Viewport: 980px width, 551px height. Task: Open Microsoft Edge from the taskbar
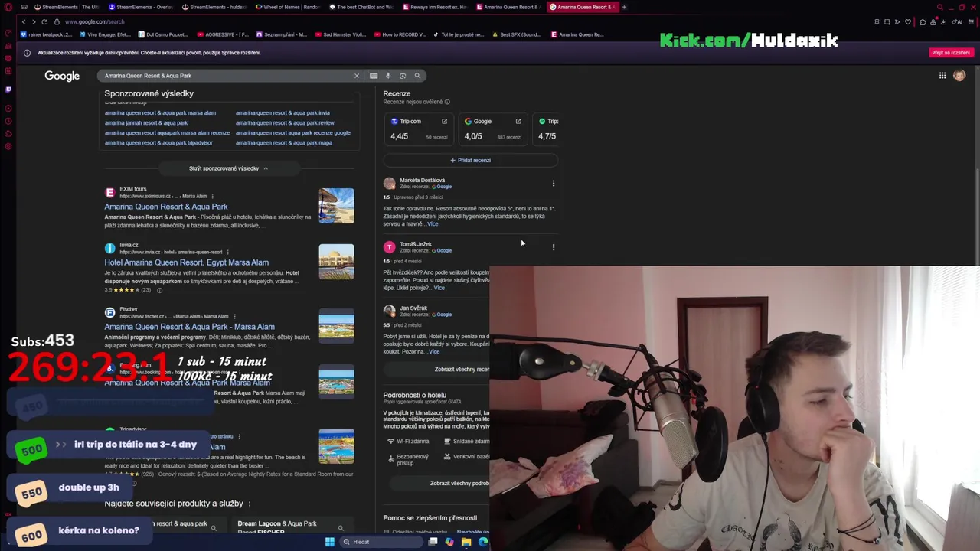click(x=483, y=542)
